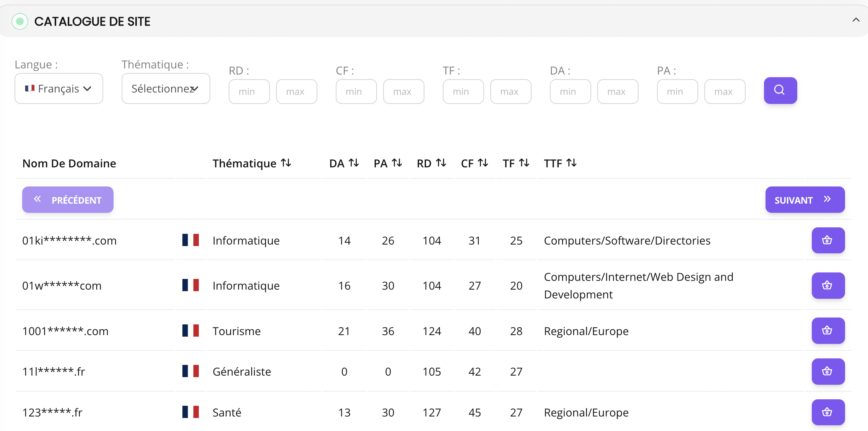Sort table by Thématique arrows
Image resolution: width=868 pixels, height=431 pixels.
tap(286, 163)
